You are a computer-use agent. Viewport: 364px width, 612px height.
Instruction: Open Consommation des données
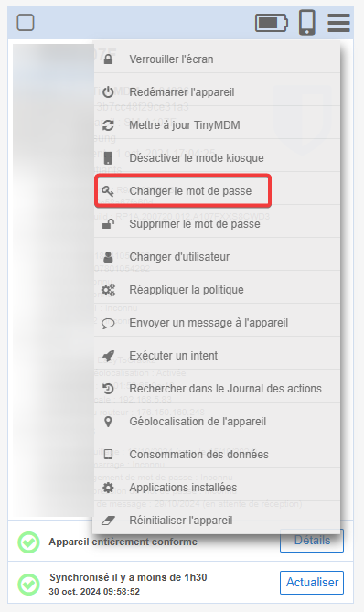pyautogui.click(x=217, y=455)
